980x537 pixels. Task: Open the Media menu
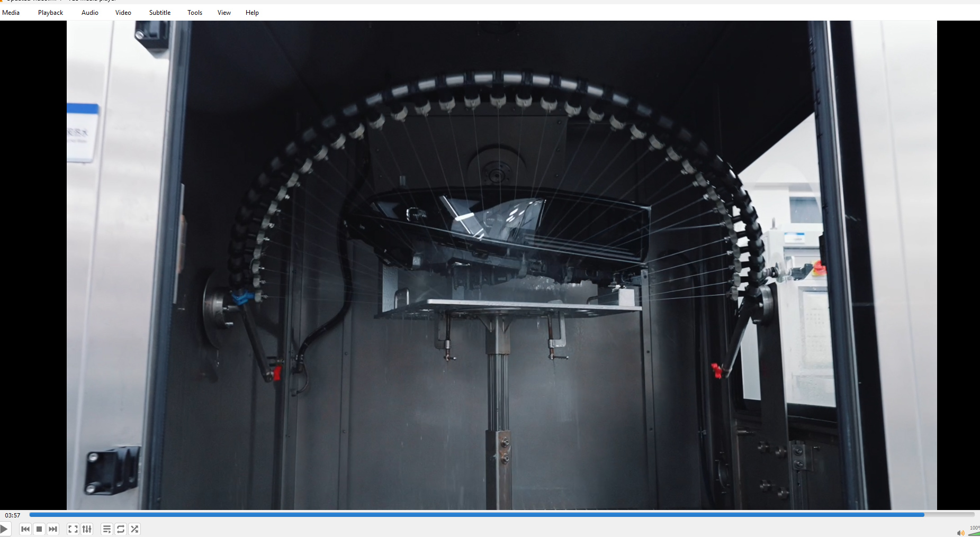(11, 13)
